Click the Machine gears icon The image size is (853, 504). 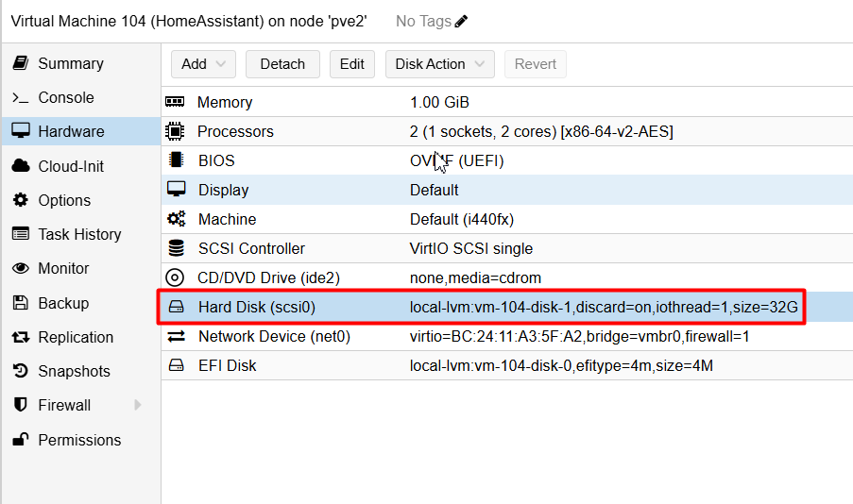[176, 219]
